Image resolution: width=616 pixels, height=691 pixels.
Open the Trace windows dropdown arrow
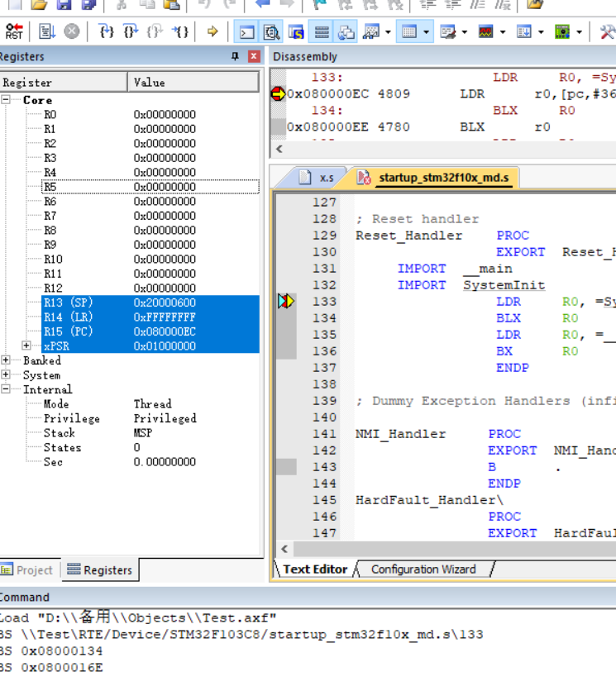(541, 31)
